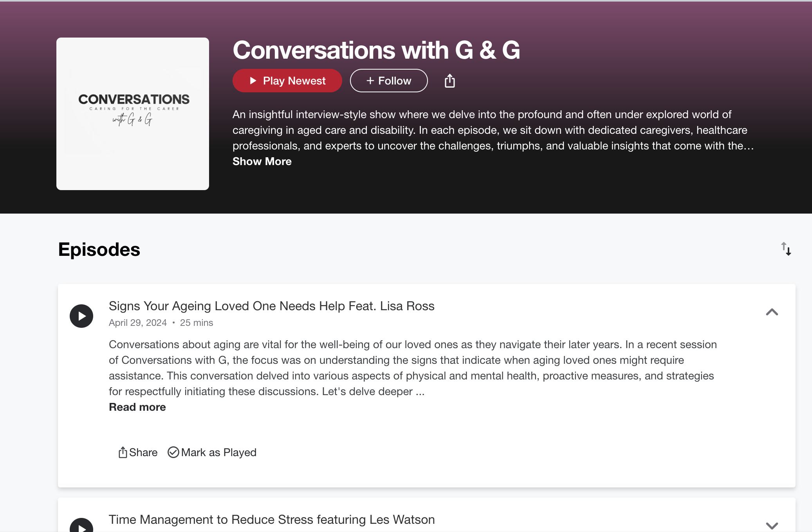
Task: Click the checkmark circle next to Mark as Played
Action: (x=173, y=452)
